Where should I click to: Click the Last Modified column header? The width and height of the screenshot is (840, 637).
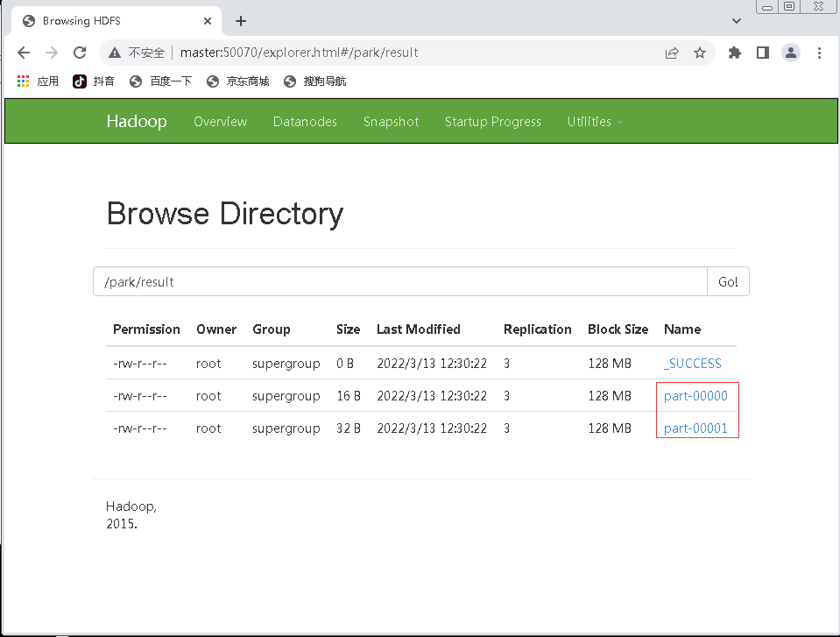pyautogui.click(x=419, y=329)
